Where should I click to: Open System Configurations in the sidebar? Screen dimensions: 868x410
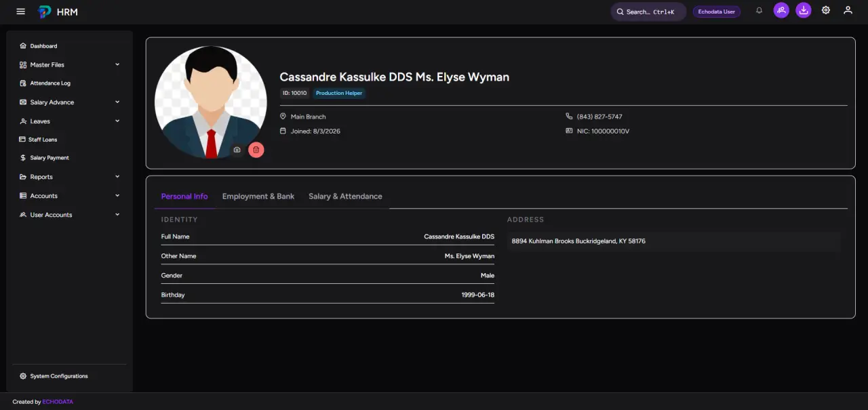pos(70,376)
